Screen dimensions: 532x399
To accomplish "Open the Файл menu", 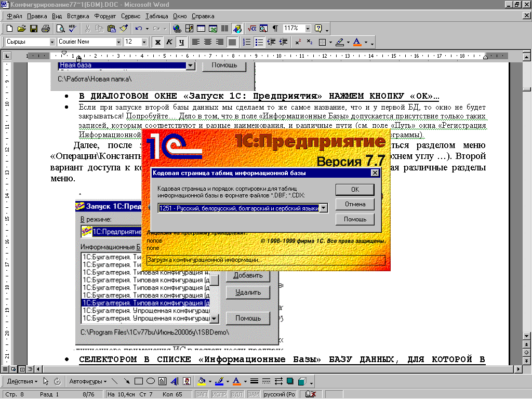I will click(14, 16).
